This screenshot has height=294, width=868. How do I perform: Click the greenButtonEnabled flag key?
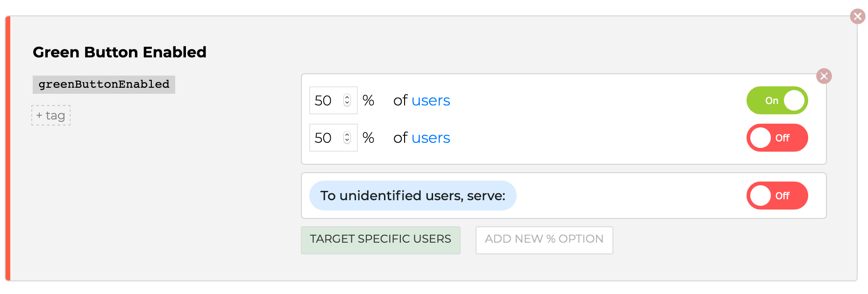pyautogui.click(x=104, y=84)
